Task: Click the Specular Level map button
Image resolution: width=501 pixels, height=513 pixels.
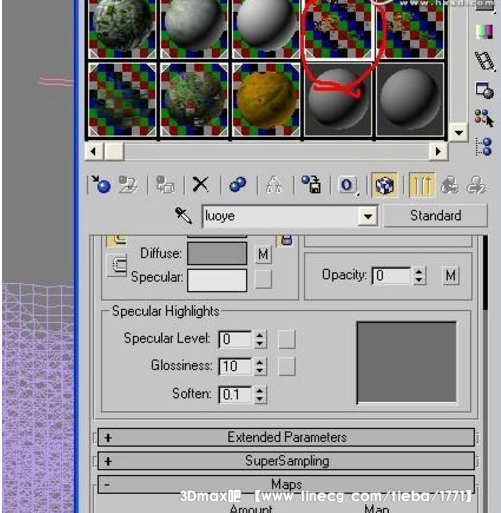Action: tap(287, 340)
